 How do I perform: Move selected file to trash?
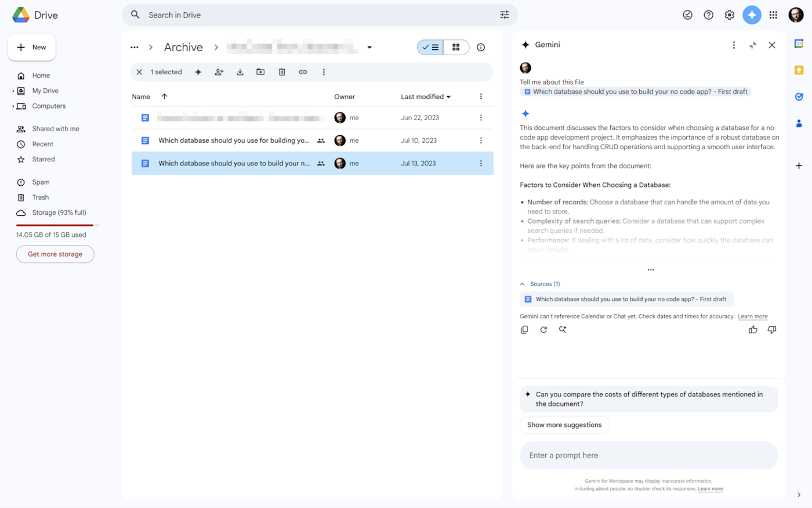[x=282, y=72]
